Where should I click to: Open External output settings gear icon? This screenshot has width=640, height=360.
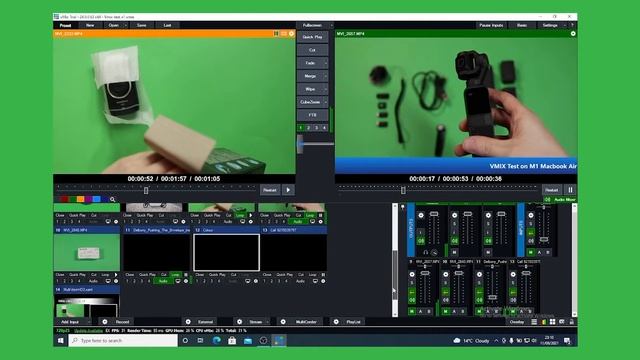click(188, 322)
